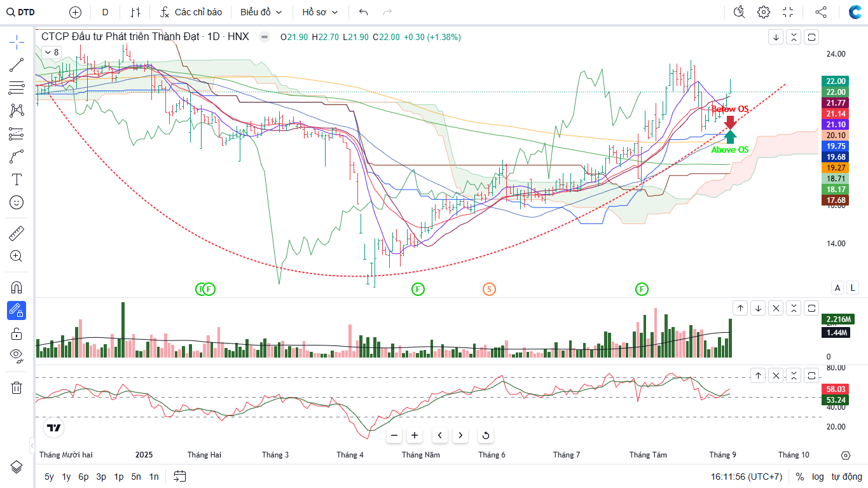Viewport: 868px width, 488px height.
Task: Toggle log scale option
Action: (818, 477)
